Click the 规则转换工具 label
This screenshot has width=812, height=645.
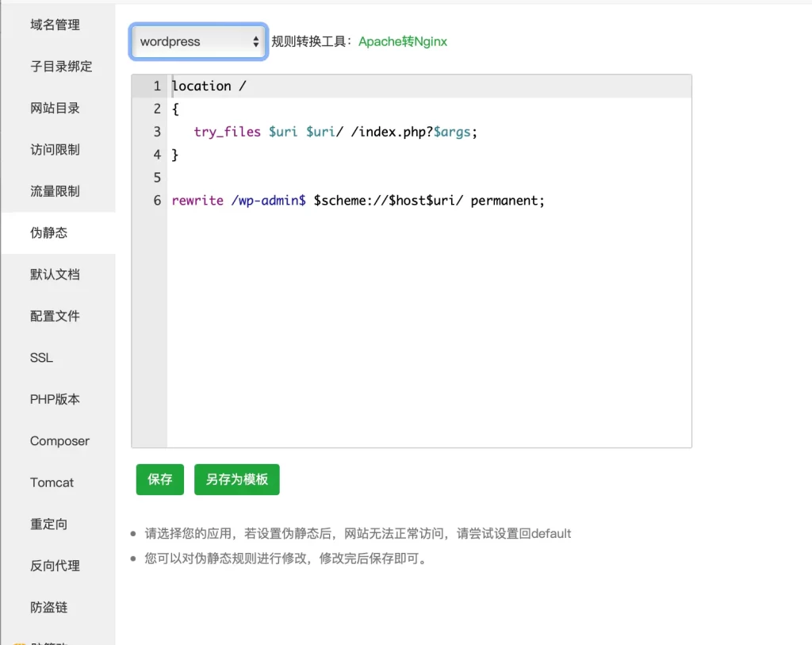pos(312,41)
